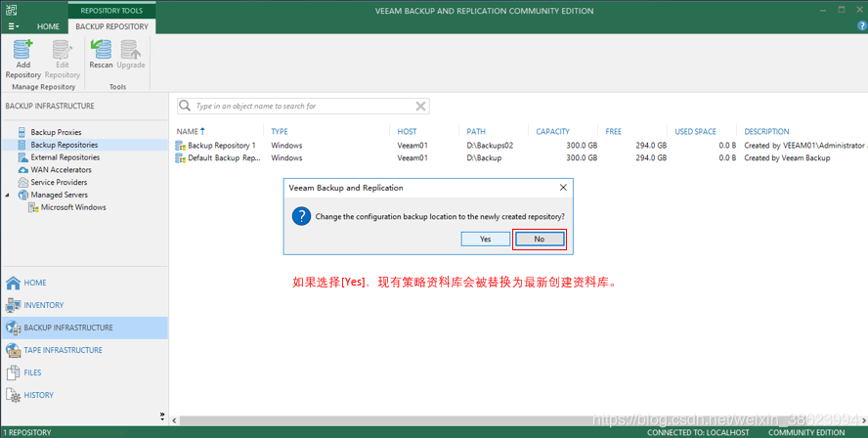Click the HOME house icon
The height and width of the screenshot is (438, 868).
[14, 283]
